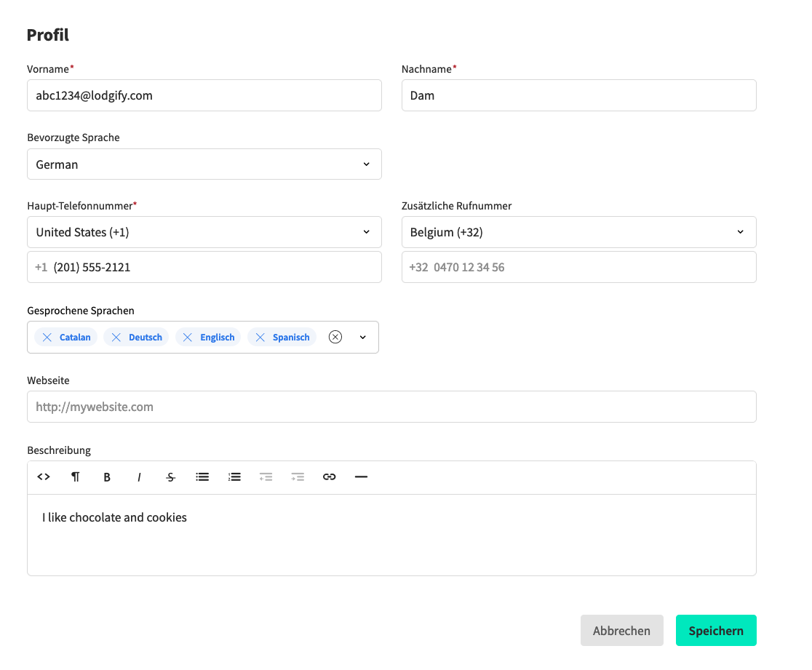812x670 pixels.
Task: Click the paragraph format icon
Action: (76, 477)
